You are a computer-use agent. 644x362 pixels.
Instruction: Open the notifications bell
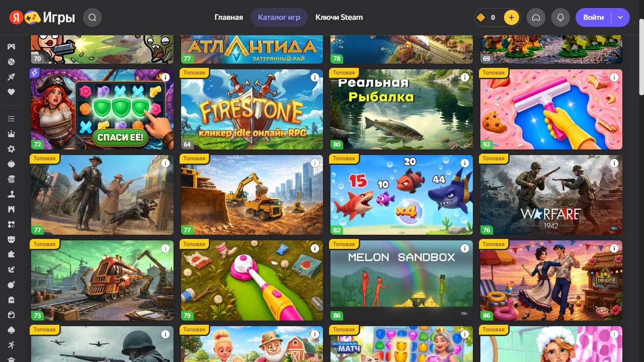pyautogui.click(x=561, y=17)
